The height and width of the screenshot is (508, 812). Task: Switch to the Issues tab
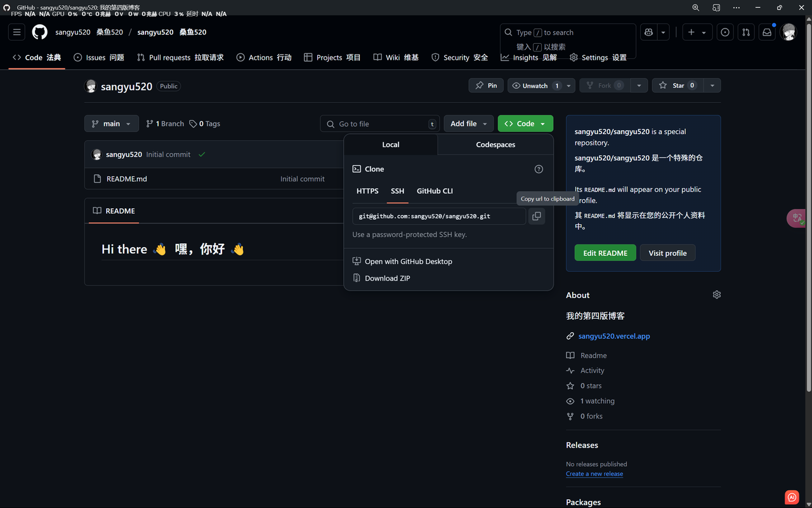[99, 57]
